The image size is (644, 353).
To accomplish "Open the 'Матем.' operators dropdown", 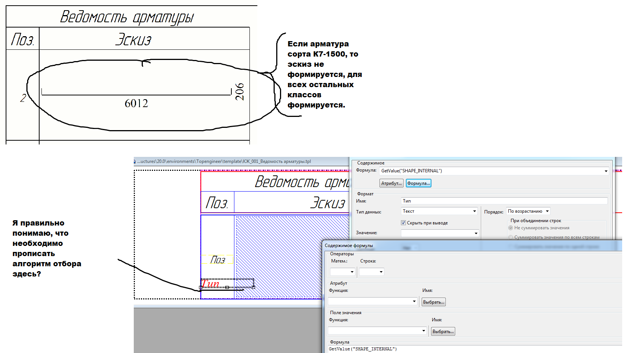I will 352,272.
